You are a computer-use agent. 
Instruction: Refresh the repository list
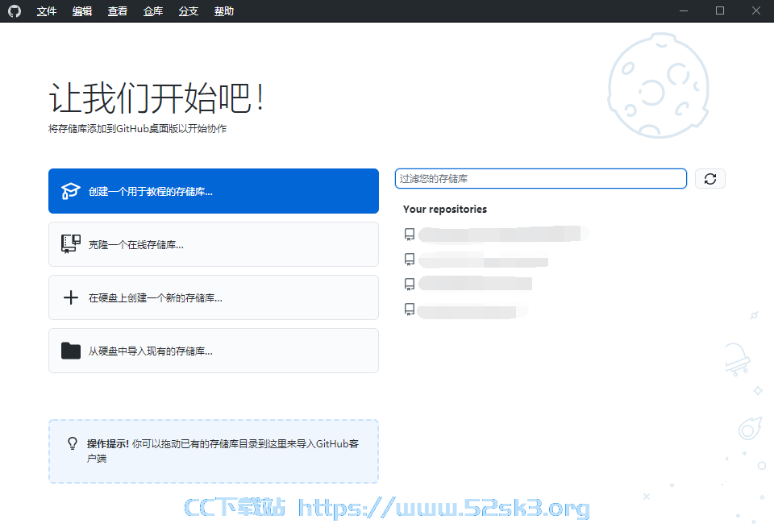click(709, 179)
